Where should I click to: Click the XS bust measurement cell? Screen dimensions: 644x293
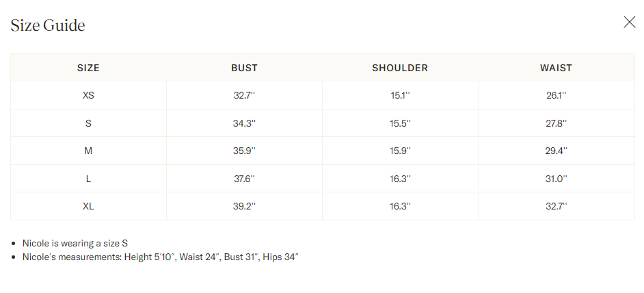pos(244,95)
